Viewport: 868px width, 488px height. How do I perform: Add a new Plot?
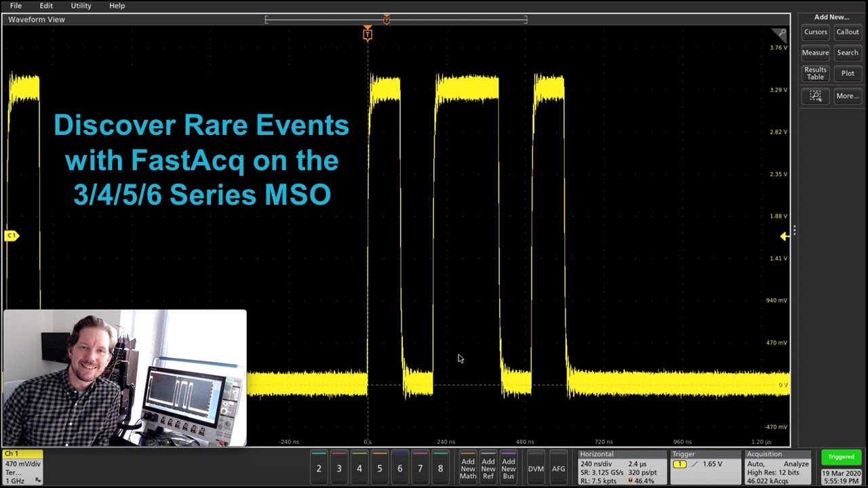[x=848, y=73]
